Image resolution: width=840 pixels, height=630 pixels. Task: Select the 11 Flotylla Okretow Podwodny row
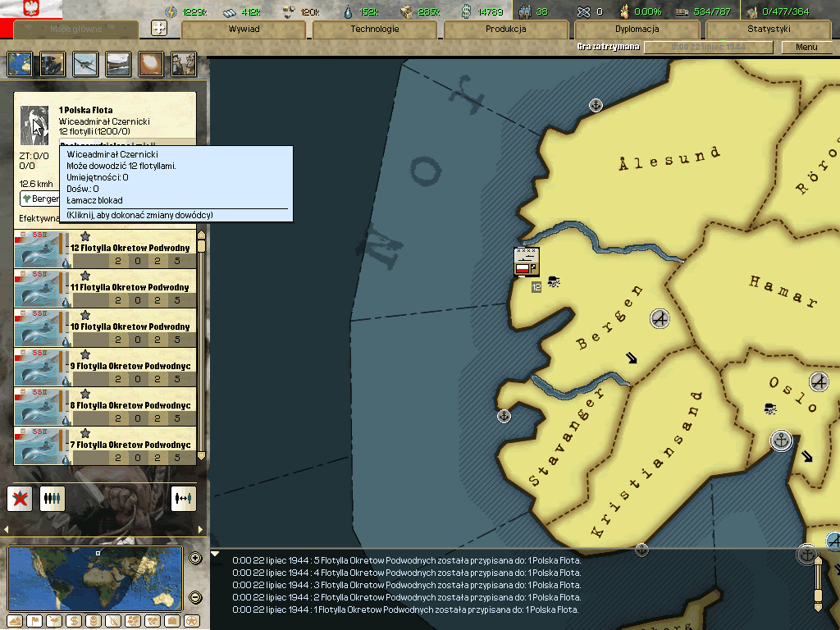coord(105,289)
